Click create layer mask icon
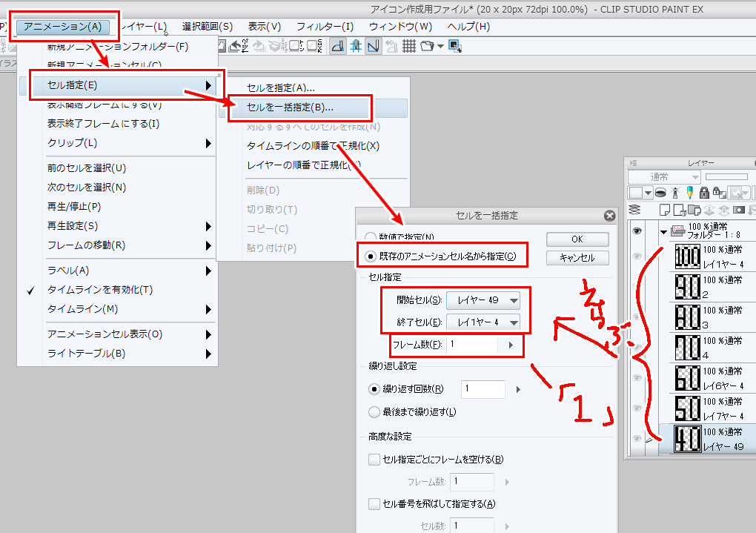Image resolution: width=756 pixels, height=533 pixels. click(x=738, y=210)
